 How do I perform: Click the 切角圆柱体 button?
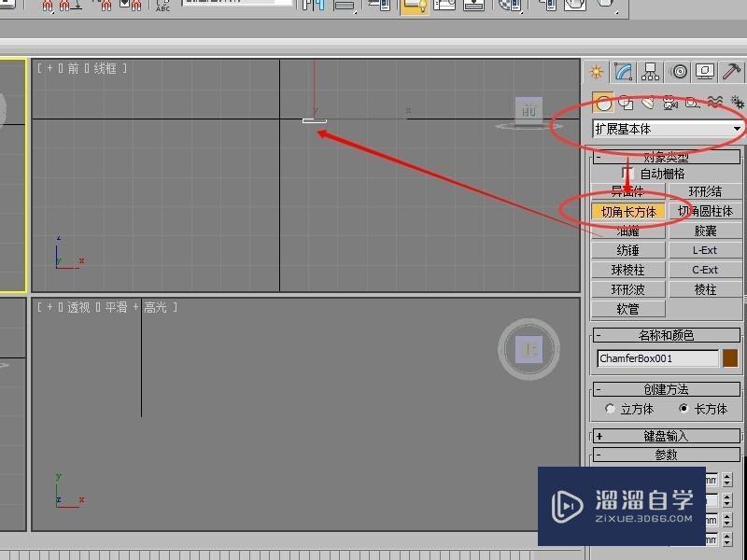point(706,212)
